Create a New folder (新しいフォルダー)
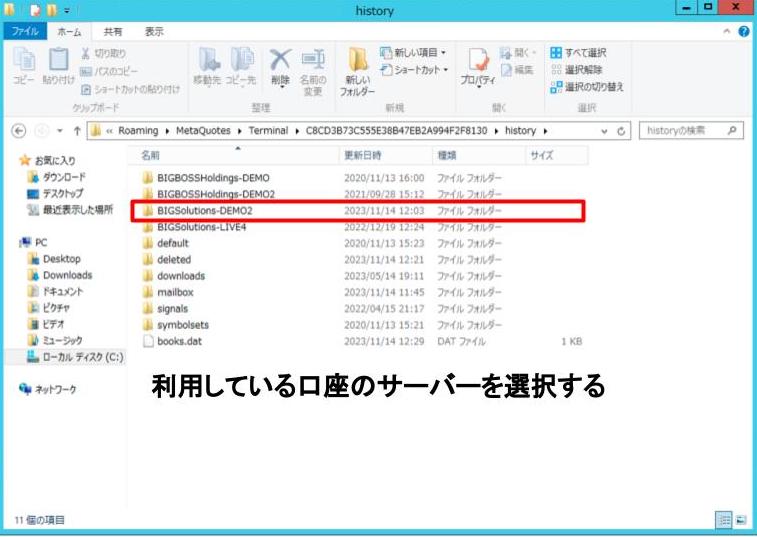This screenshot has width=757, height=537. (357, 71)
